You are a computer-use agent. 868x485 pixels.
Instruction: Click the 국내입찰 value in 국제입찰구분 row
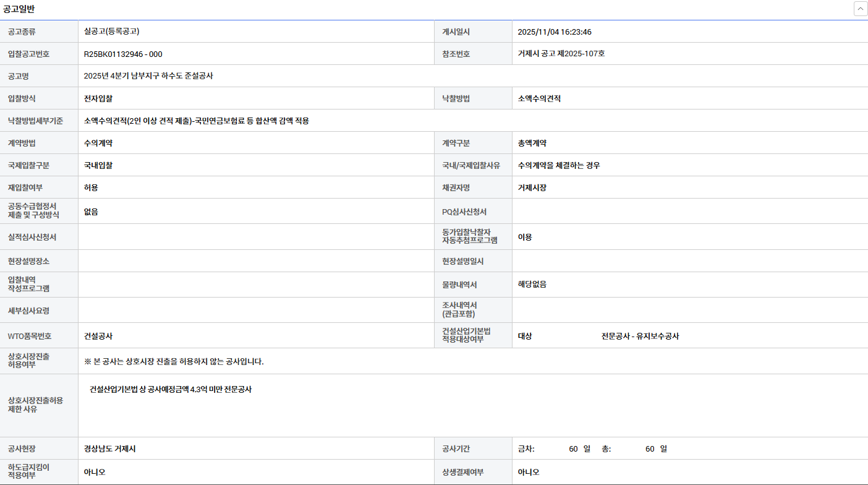[98, 165]
